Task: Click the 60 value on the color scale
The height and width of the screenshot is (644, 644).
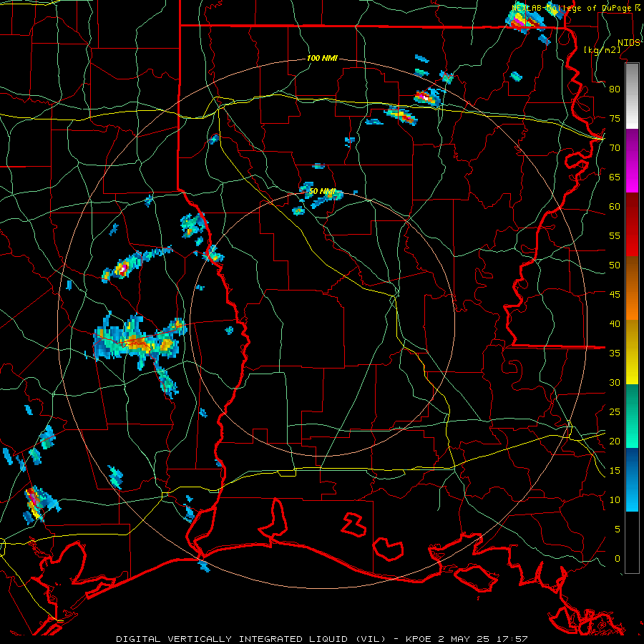Action: 615,206
